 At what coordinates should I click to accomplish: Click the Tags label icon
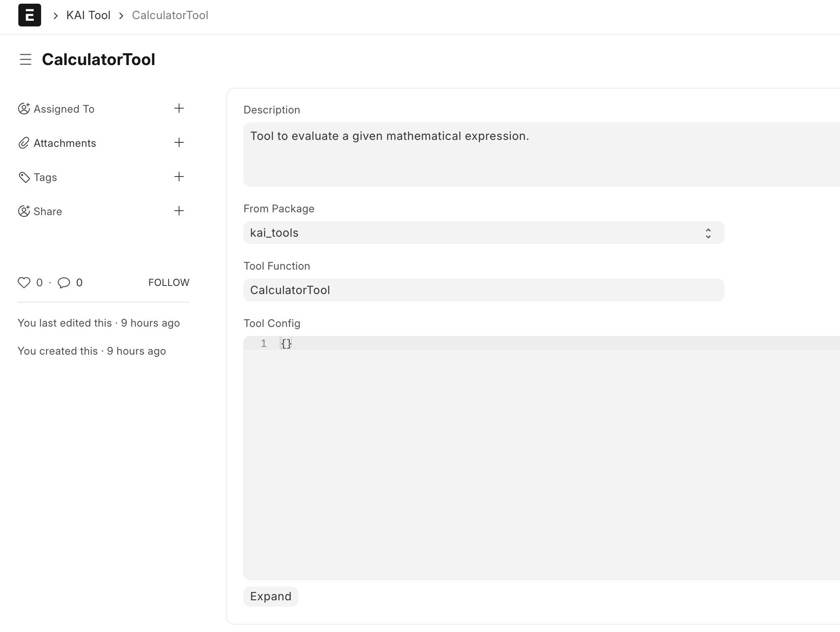24,177
